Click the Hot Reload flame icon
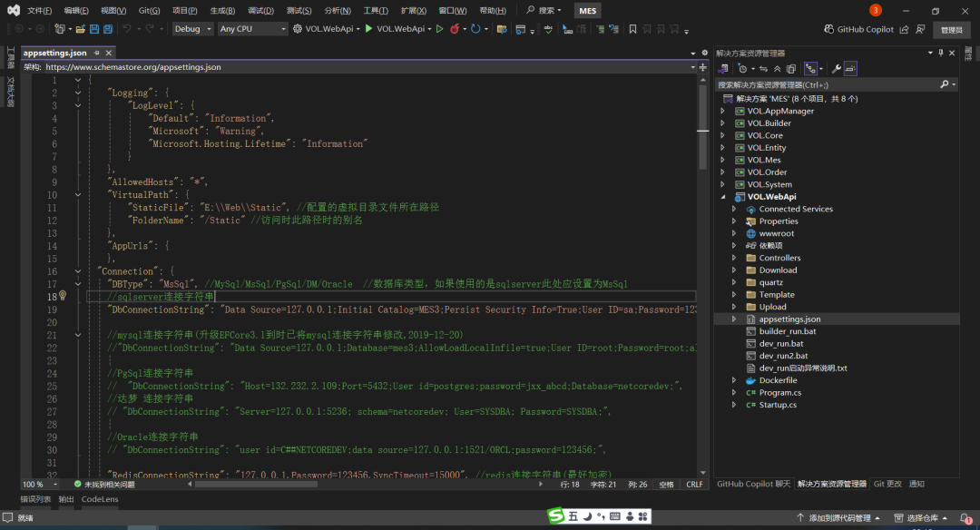This screenshot has height=530, width=980. point(454,29)
